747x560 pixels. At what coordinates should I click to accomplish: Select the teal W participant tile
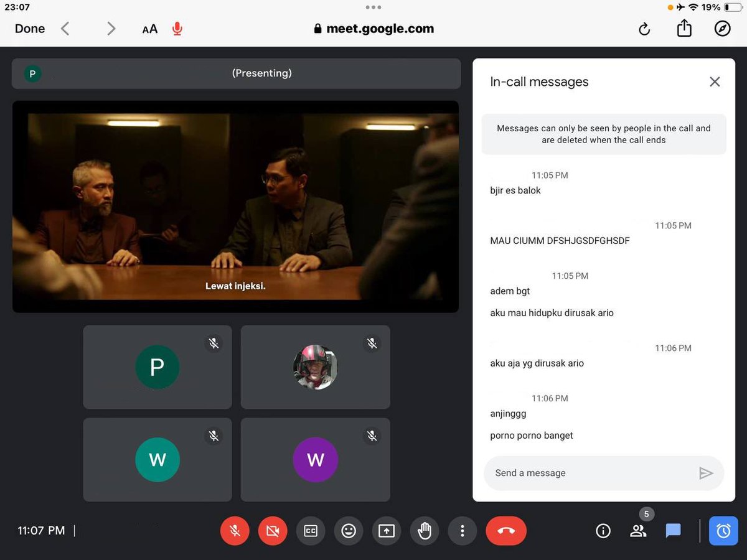pyautogui.click(x=157, y=460)
